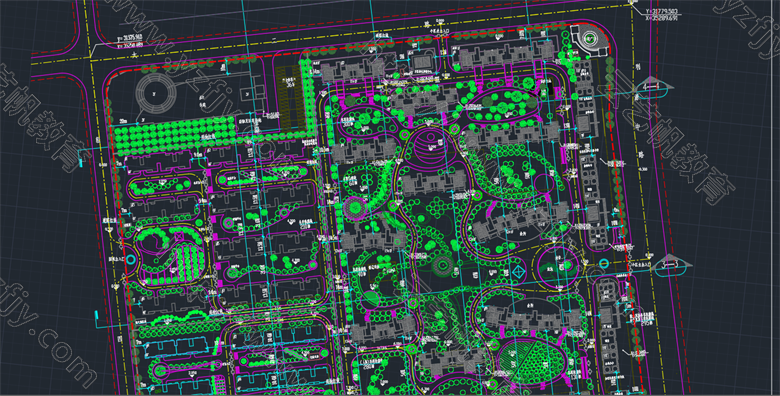
Task: Click the Y=31779.583 coordinate label
Action: coord(662,11)
